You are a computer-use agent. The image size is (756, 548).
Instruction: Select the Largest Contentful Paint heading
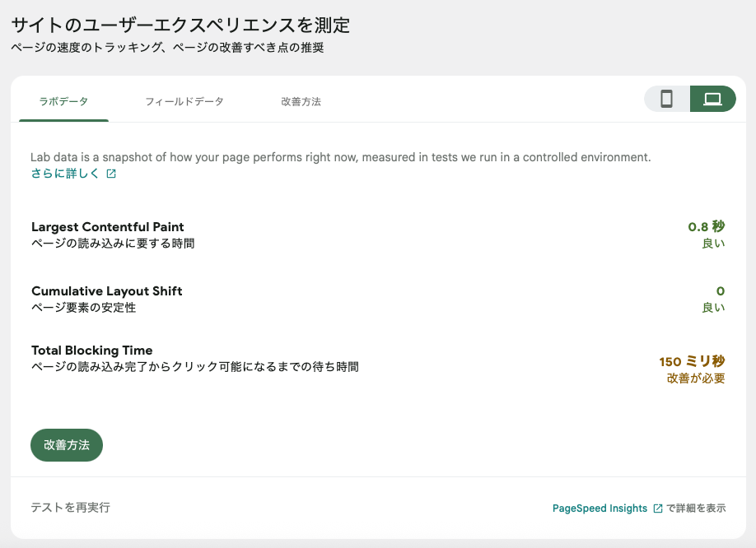click(x=108, y=227)
